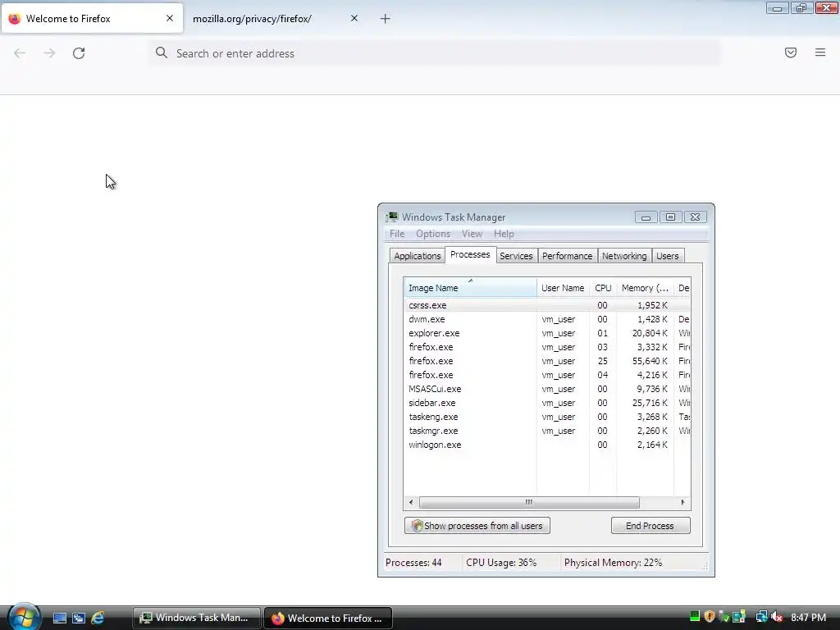The image size is (840, 630).
Task: Click Show processes from all users button
Action: tap(477, 526)
